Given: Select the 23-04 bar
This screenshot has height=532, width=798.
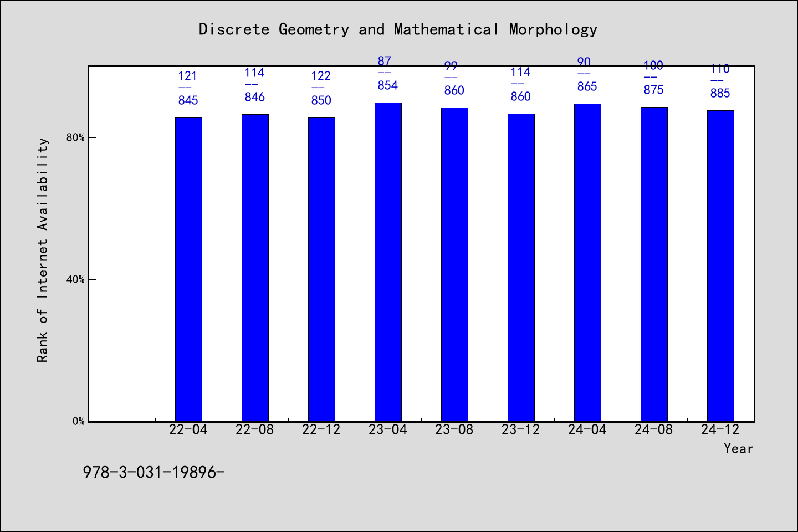Looking at the screenshot, I should 388,262.
